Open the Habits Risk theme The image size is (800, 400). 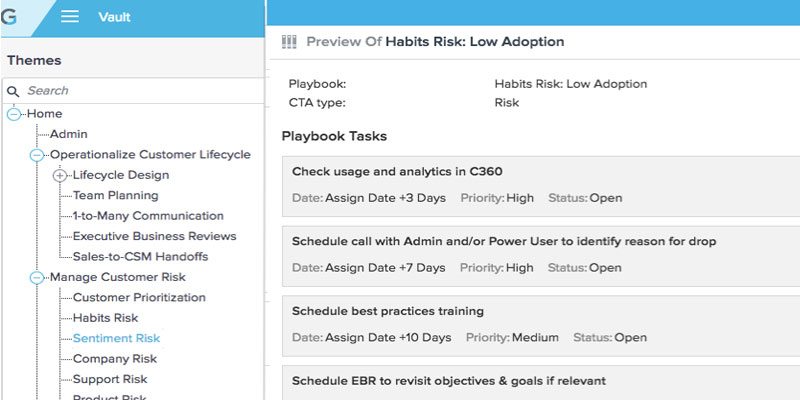[x=106, y=318]
